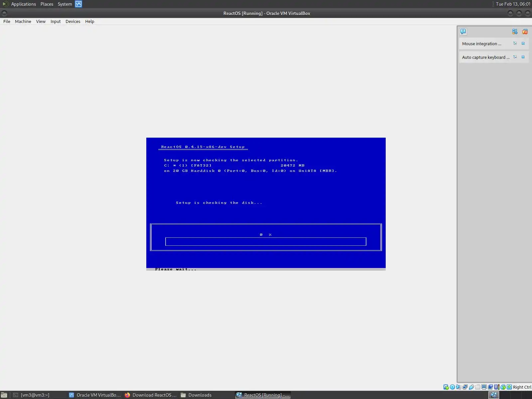This screenshot has height=399, width=532.
Task: Click the audio status icon
Action: coord(459,387)
